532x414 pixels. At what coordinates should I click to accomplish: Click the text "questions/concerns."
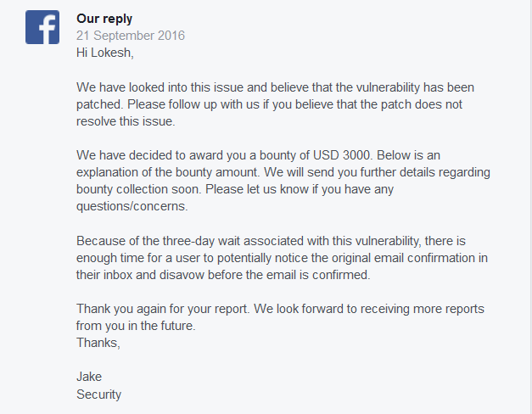point(132,206)
